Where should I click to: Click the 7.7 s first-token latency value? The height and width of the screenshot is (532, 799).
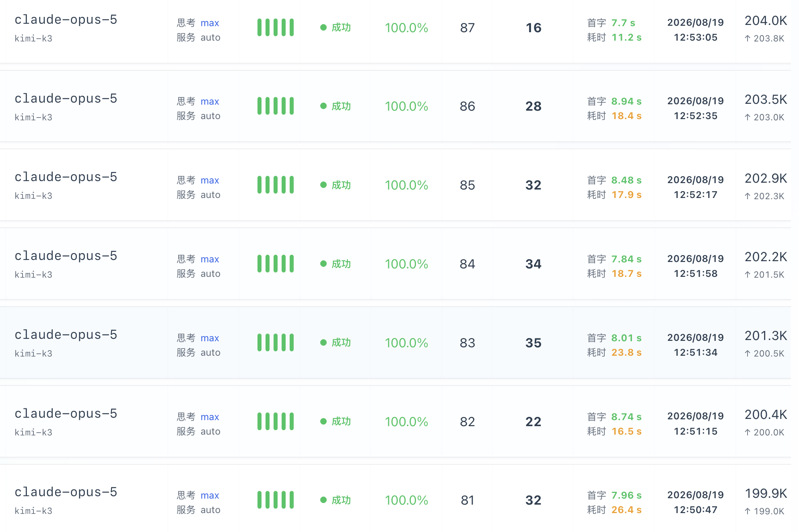pyautogui.click(x=623, y=23)
